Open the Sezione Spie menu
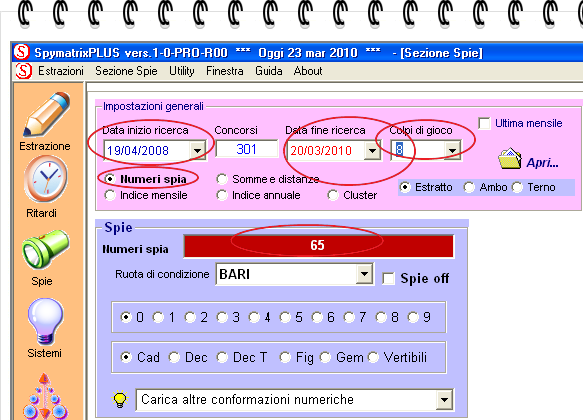 pyautogui.click(x=126, y=71)
